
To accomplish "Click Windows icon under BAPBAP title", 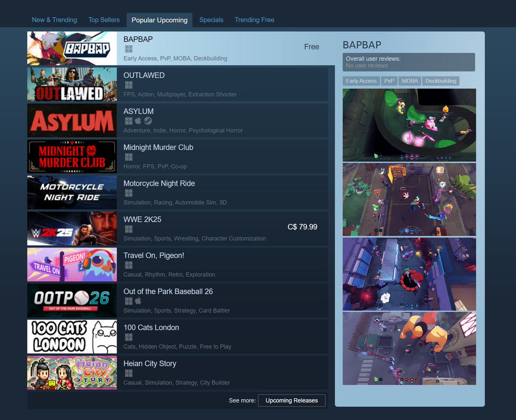I will pos(128,49).
